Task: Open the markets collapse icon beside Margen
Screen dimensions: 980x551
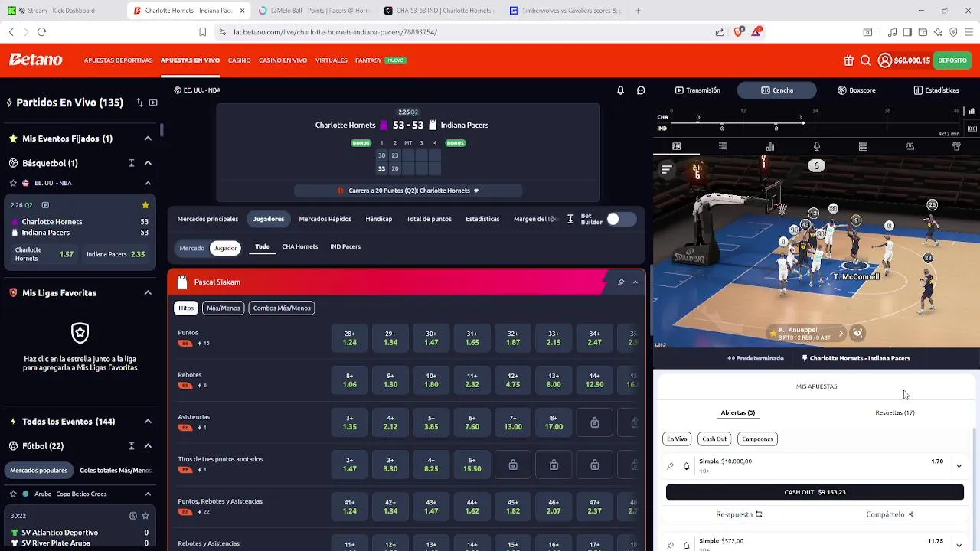Action: pos(570,219)
